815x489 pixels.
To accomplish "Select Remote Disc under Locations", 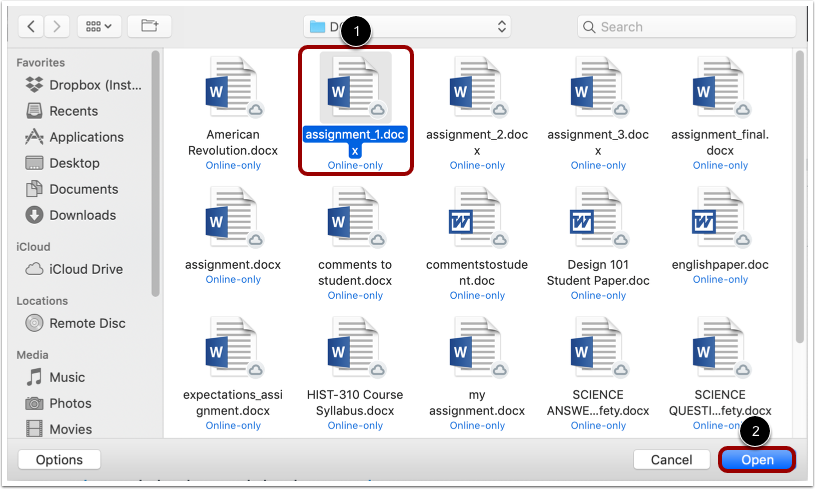I will pos(75,323).
